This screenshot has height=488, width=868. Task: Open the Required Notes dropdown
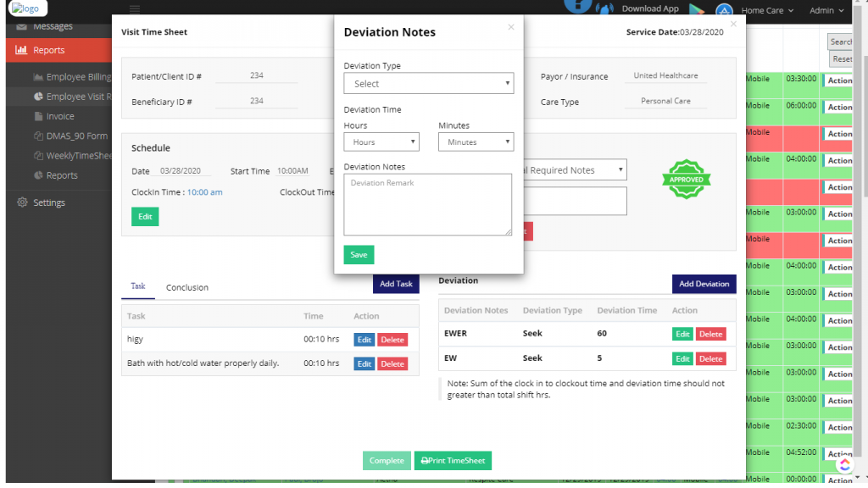[574, 169]
